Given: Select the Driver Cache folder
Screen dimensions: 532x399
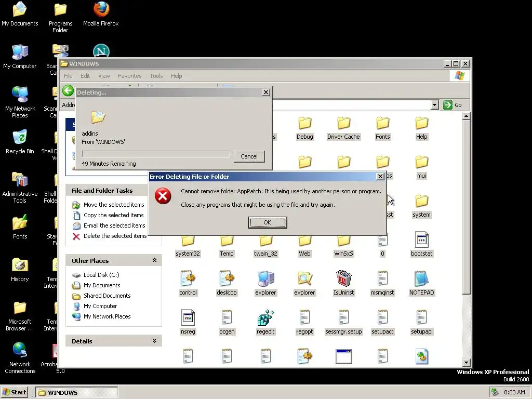Looking at the screenshot, I should pyautogui.click(x=343, y=128).
